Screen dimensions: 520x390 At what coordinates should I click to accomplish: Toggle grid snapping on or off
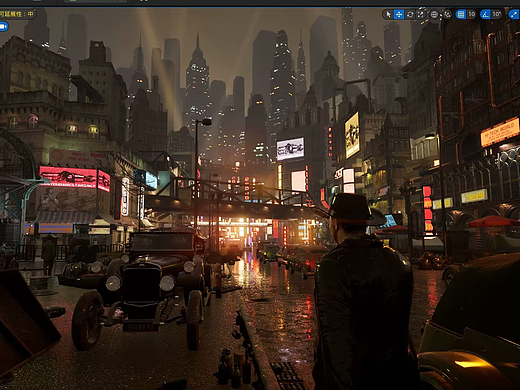coord(461,14)
